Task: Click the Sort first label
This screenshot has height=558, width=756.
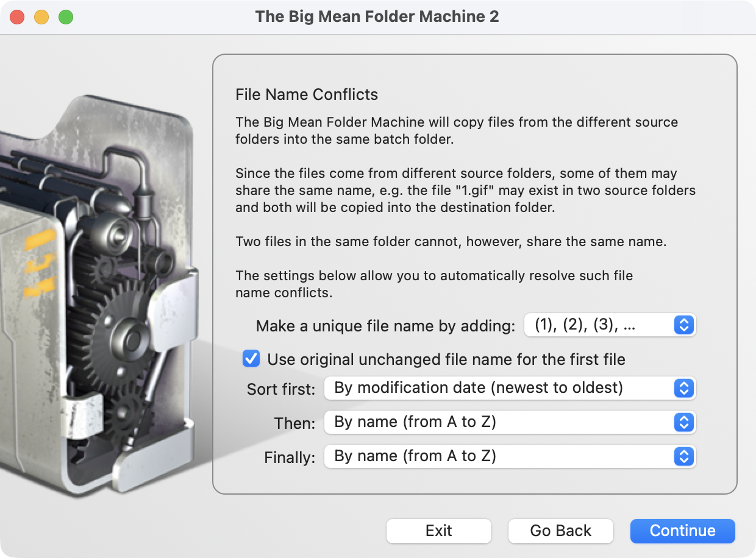Action: [x=281, y=389]
